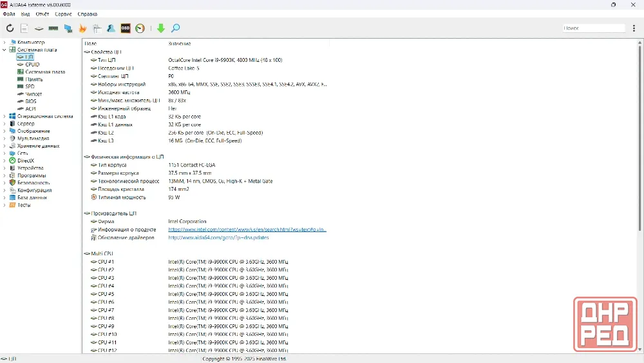Click the CPU chip toolbar icon

(39, 28)
